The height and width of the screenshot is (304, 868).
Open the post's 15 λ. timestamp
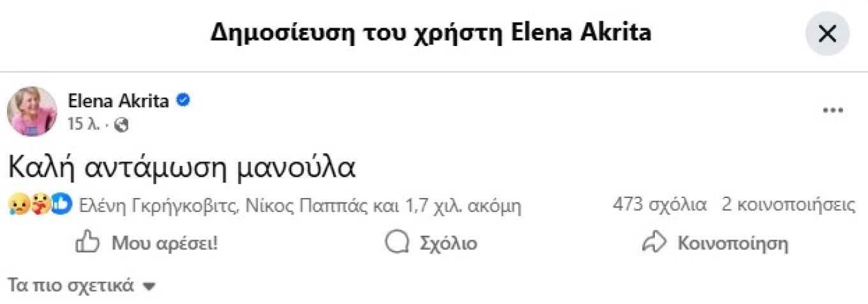tap(83, 125)
